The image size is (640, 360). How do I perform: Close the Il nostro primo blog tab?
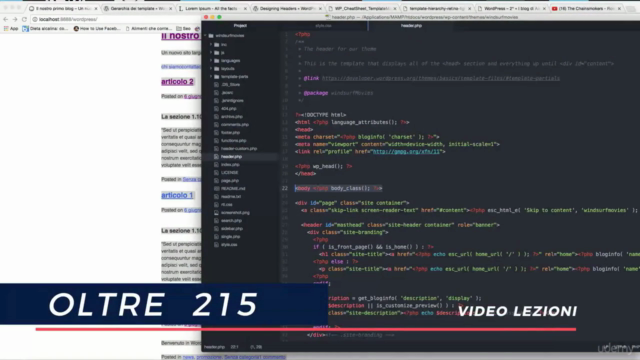[96, 9]
